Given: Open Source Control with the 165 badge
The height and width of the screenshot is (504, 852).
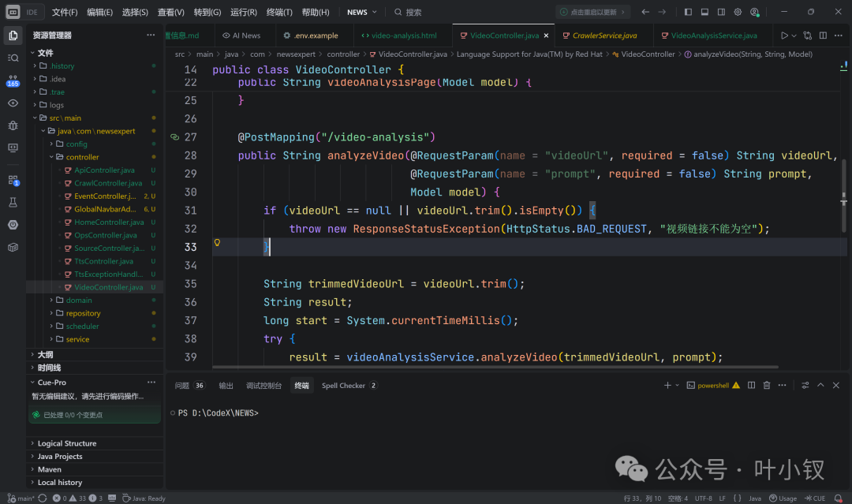Looking at the screenshot, I should pos(13,80).
